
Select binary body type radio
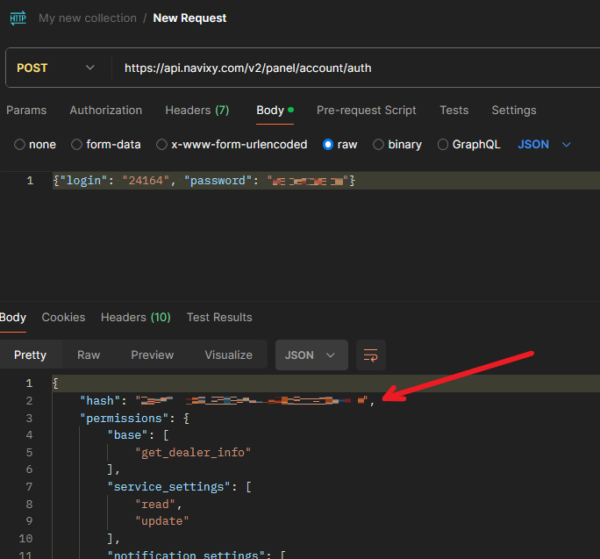[x=378, y=145]
